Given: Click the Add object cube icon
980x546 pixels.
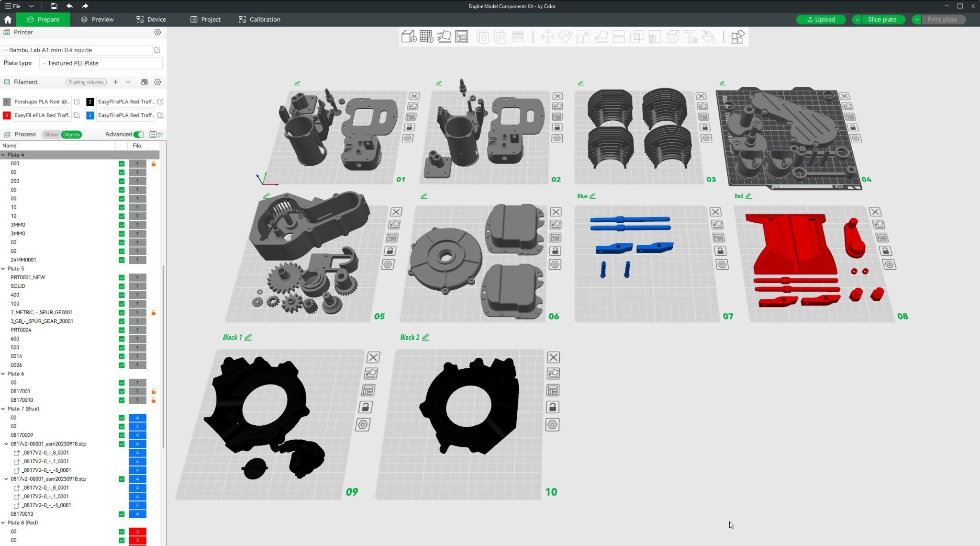Looking at the screenshot, I should click(408, 37).
